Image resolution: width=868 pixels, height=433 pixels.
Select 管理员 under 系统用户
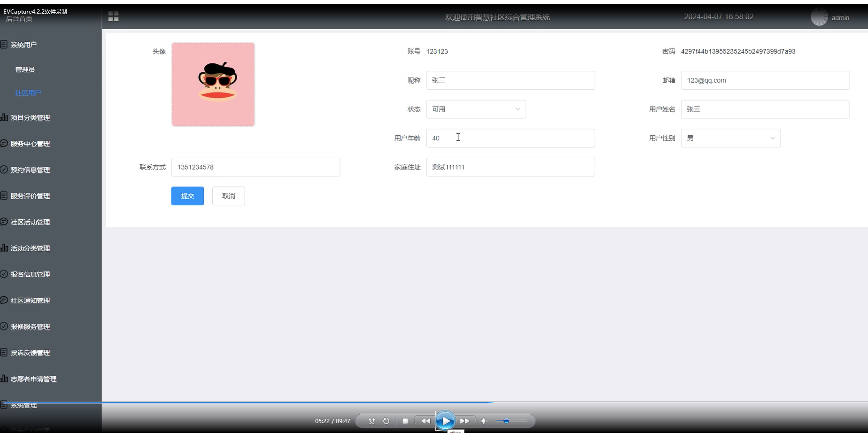coord(25,70)
